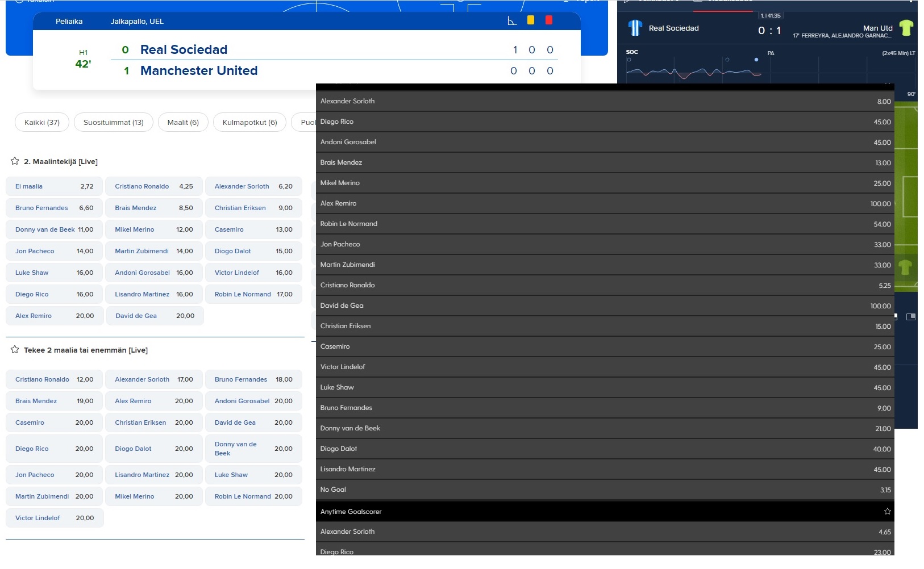Click the corner kick flag icon
The image size is (924, 569).
coord(512,21)
